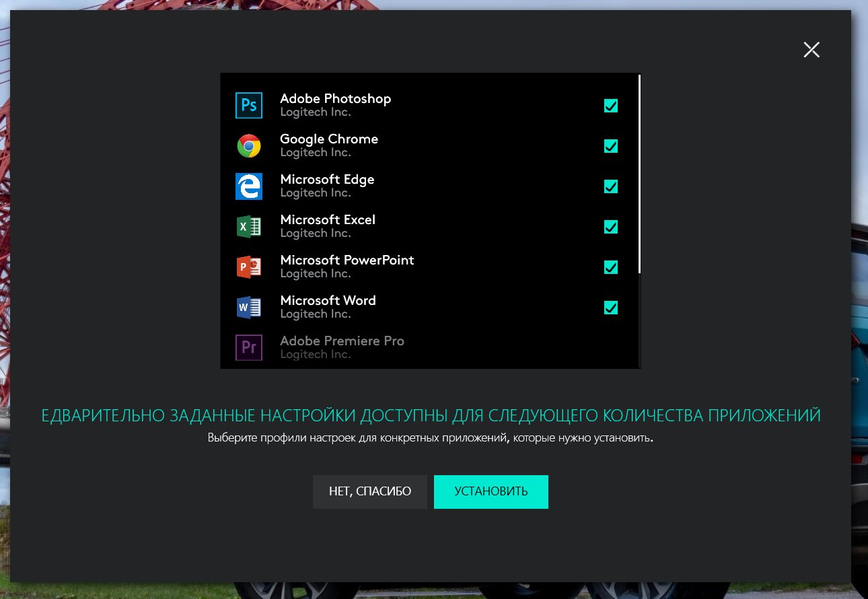Click the Adobe Premiere Pro app icon
This screenshot has height=599, width=868.
[x=248, y=348]
